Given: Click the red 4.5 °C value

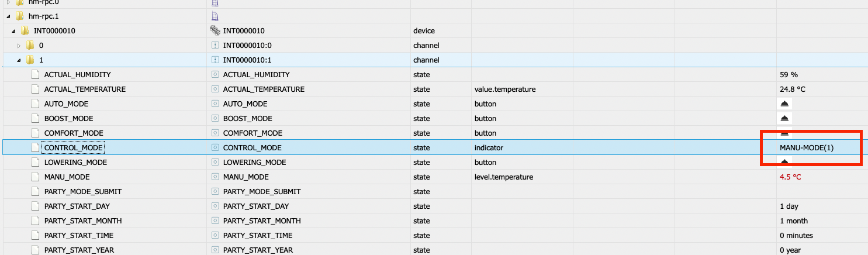Looking at the screenshot, I should click(x=791, y=177).
